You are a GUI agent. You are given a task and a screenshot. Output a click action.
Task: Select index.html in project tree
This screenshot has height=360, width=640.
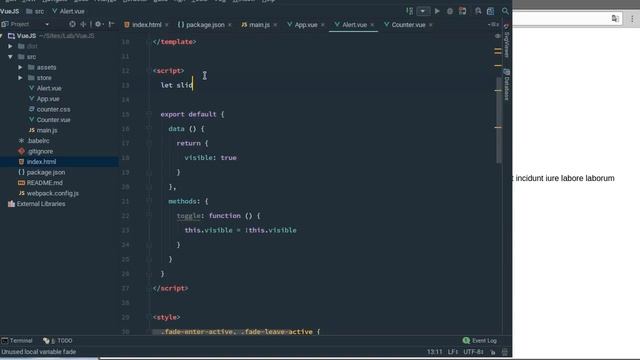click(41, 162)
